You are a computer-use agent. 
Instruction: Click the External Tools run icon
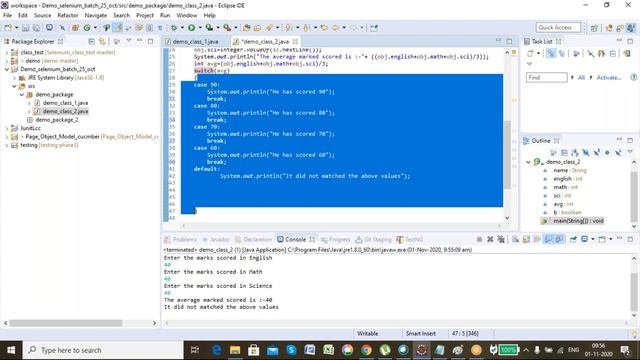(x=227, y=28)
